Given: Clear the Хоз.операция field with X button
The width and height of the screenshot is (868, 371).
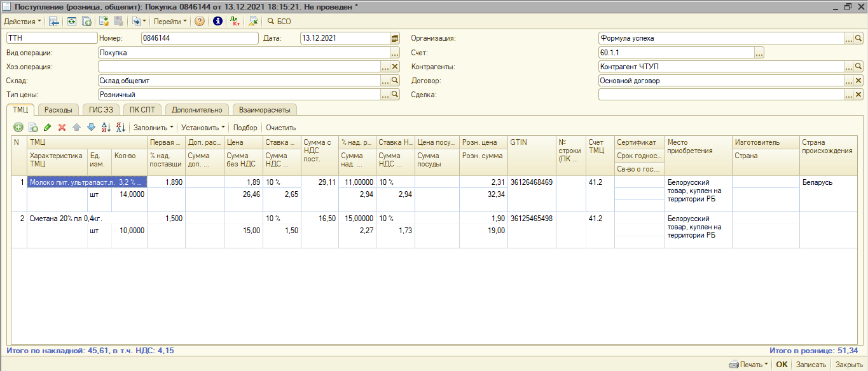Looking at the screenshot, I should pyautogui.click(x=395, y=67).
